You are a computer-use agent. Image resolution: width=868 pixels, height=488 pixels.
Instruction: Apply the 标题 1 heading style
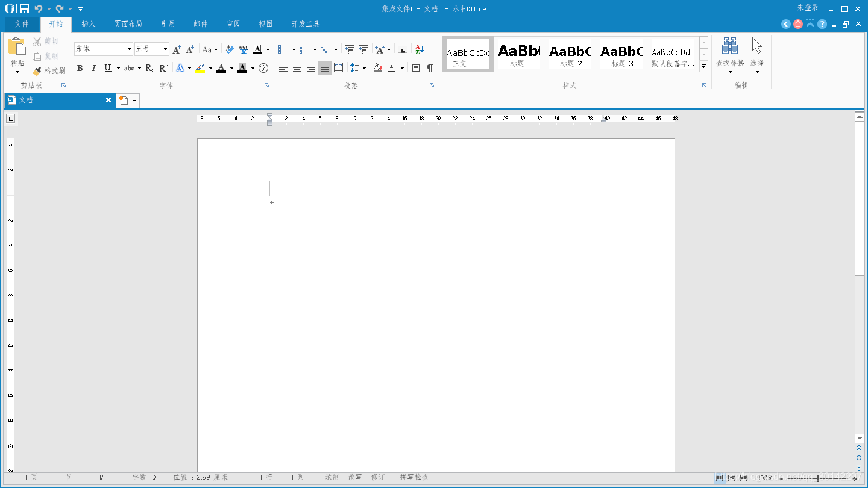point(520,54)
